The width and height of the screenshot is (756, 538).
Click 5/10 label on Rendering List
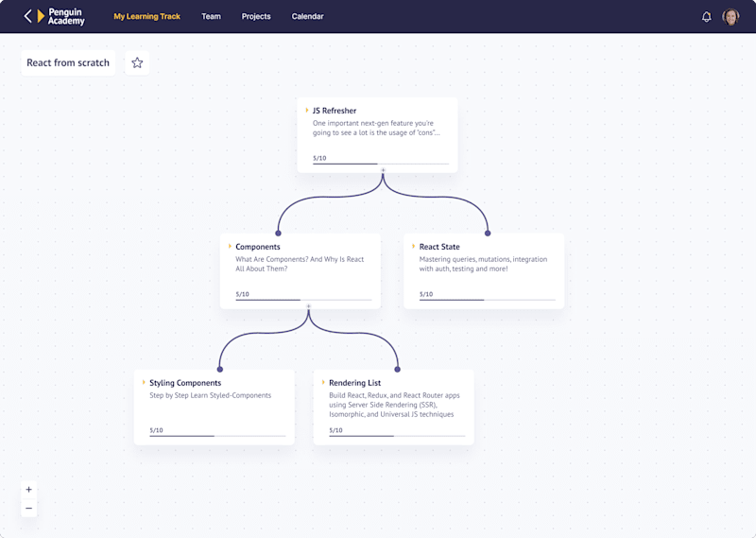pyautogui.click(x=335, y=430)
